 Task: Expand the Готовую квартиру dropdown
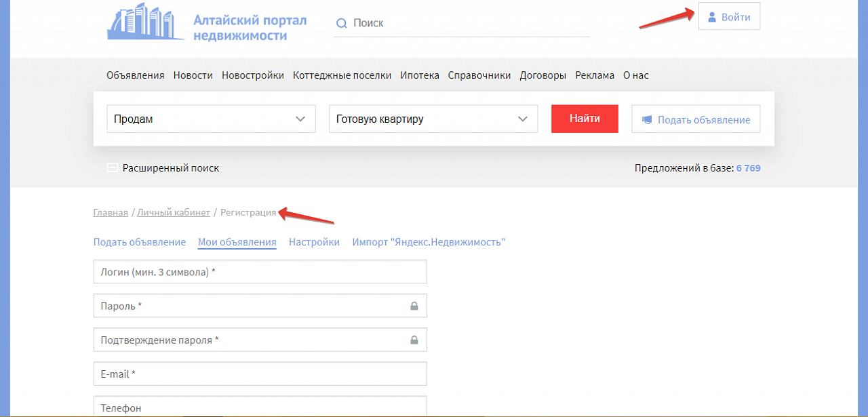(433, 119)
